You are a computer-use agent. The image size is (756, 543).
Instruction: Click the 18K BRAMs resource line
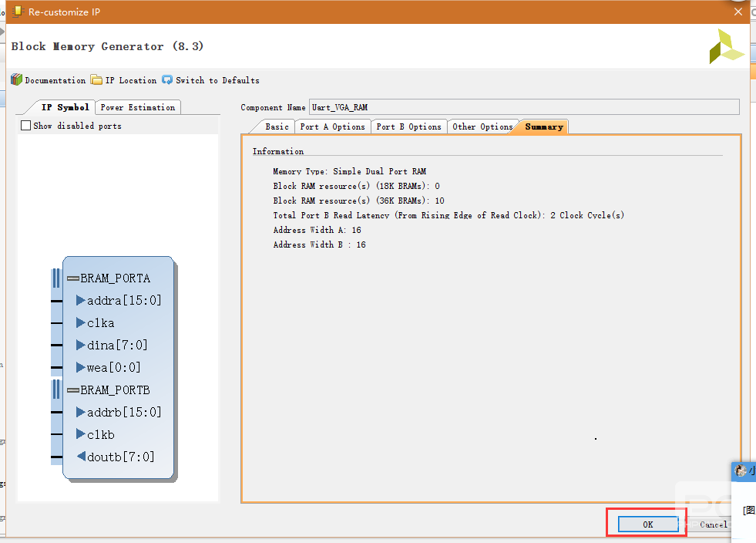coord(356,186)
